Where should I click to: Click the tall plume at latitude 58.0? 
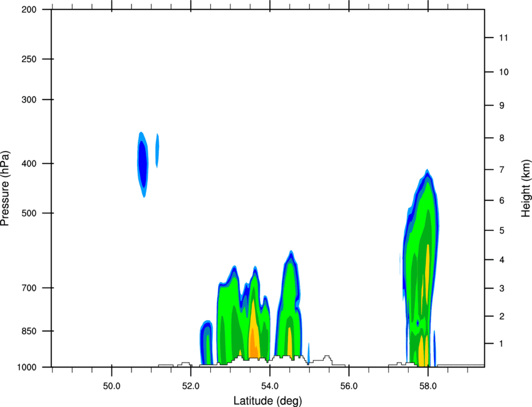(421, 268)
